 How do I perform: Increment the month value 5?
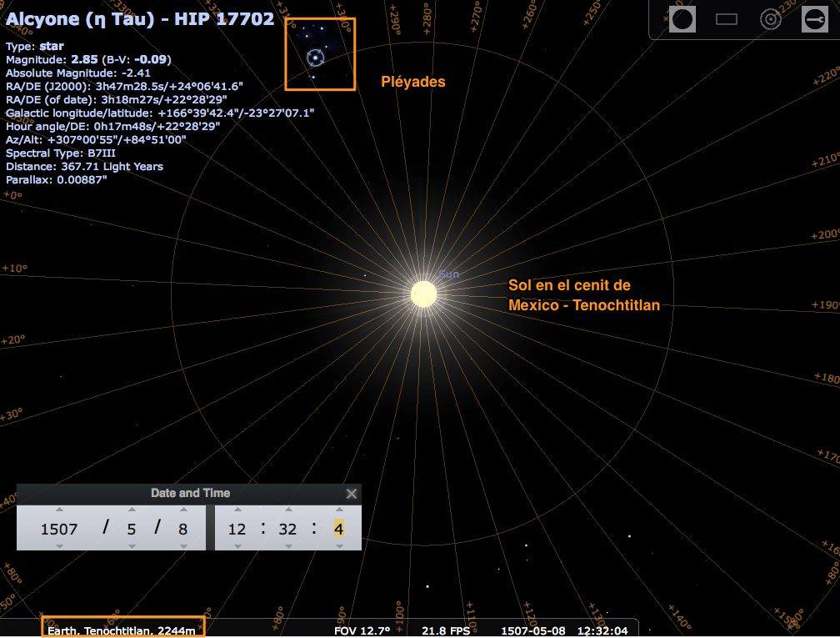coord(132,510)
